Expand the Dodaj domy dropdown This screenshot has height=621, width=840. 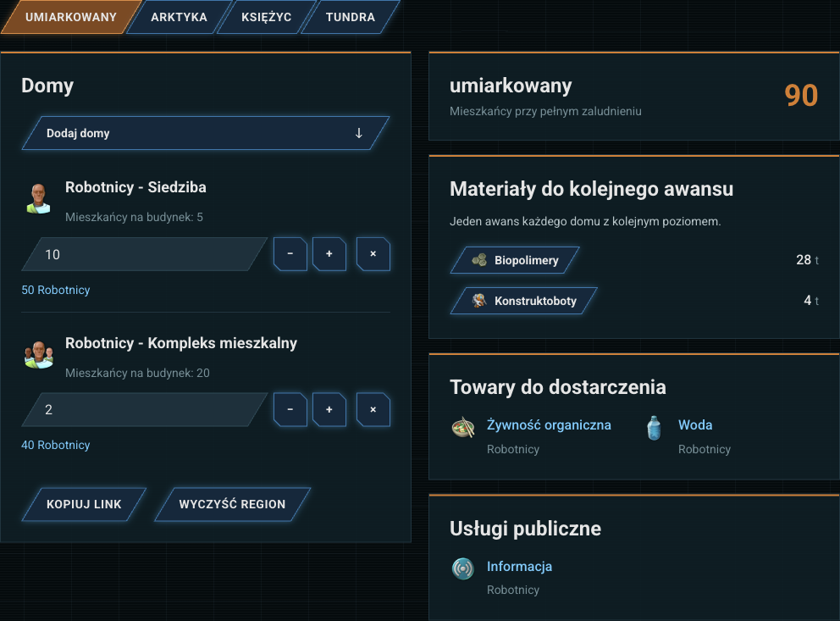pyautogui.click(x=206, y=133)
